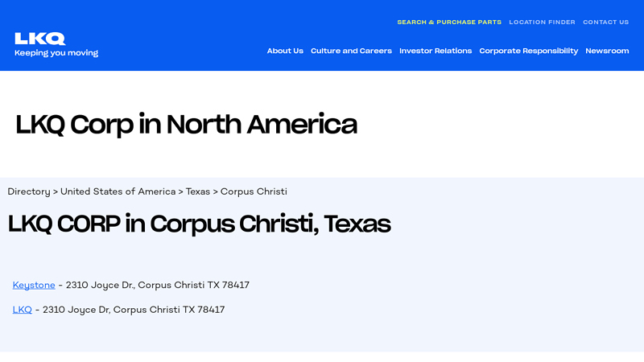Select Texas in the breadcrumb trail
Screen dimensions: 644x362
point(197,191)
